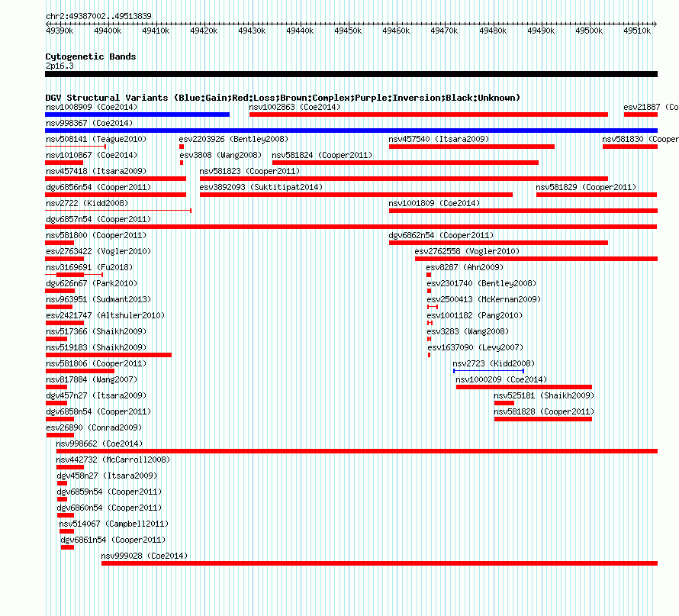Click dgv457n27 (Itsara2009) label

pyautogui.click(x=96, y=395)
